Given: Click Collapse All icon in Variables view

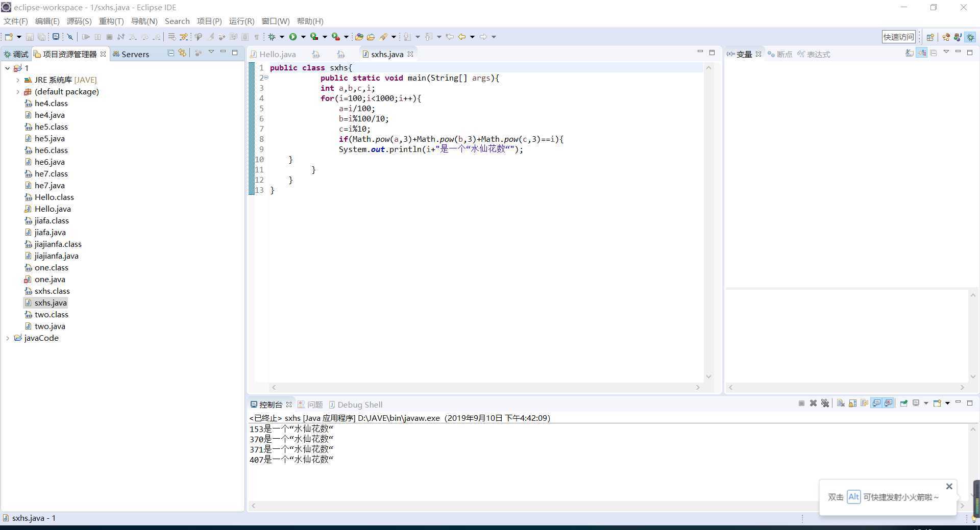Looking at the screenshot, I should point(934,53).
